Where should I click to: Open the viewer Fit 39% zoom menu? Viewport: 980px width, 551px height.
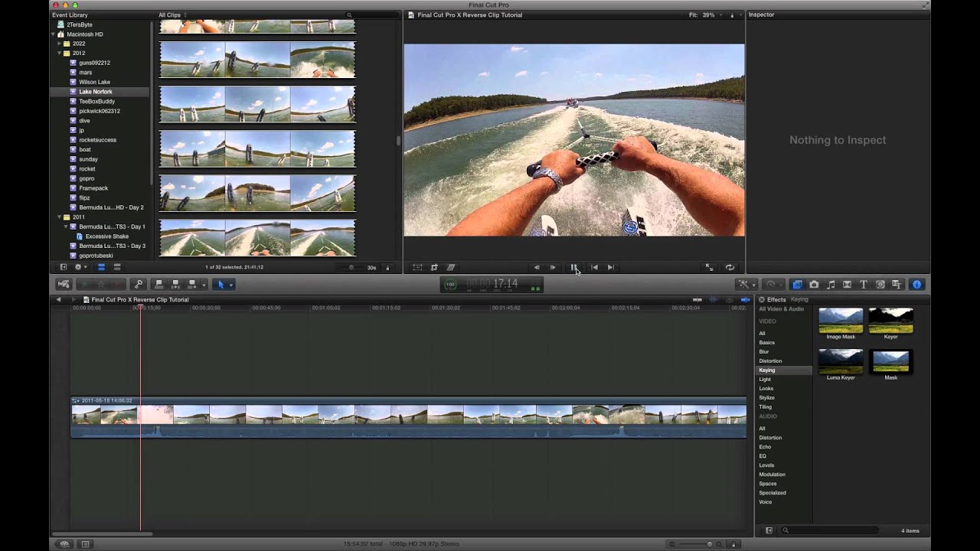click(x=705, y=15)
